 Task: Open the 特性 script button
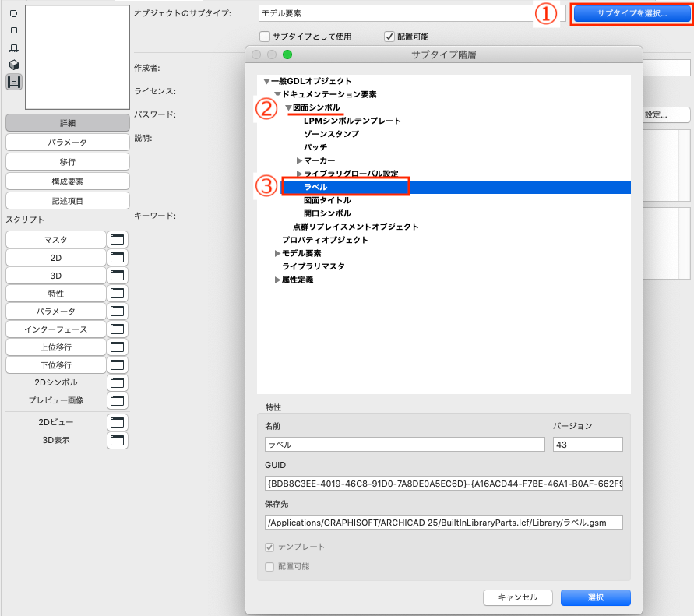pyautogui.click(x=56, y=294)
